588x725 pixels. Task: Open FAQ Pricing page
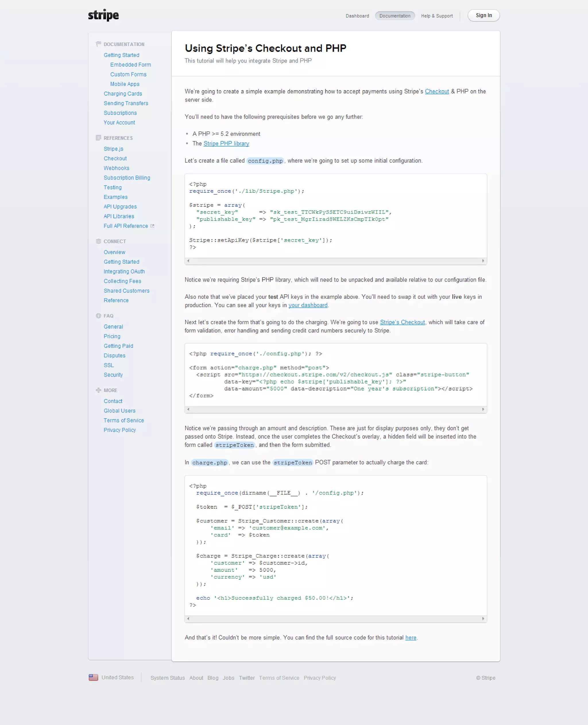(112, 336)
